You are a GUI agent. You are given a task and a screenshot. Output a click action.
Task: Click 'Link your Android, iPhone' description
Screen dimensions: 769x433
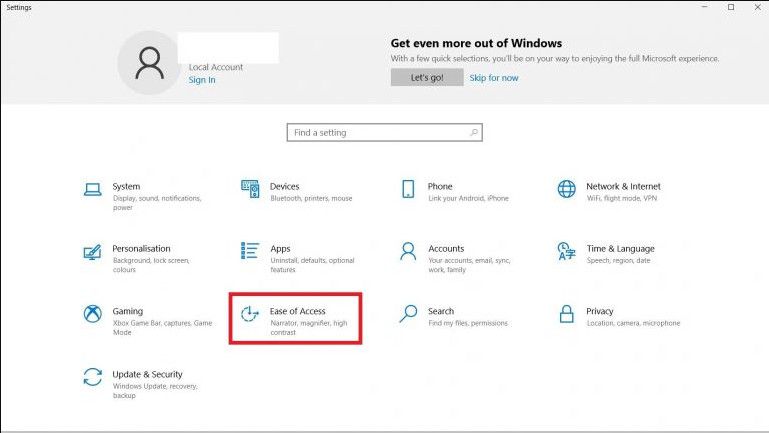point(468,198)
